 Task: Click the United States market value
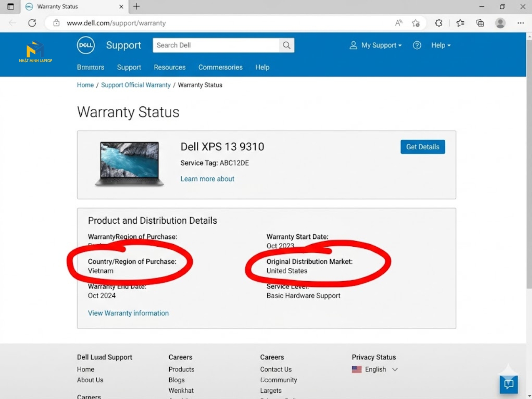click(x=287, y=271)
